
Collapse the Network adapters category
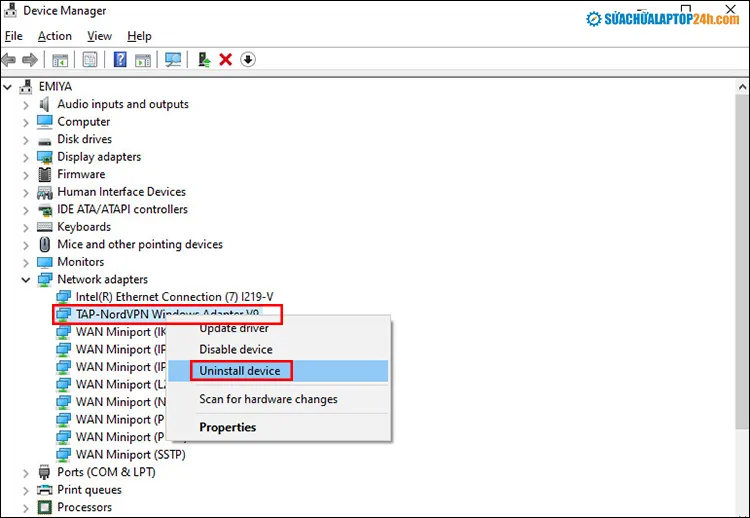[x=27, y=280]
